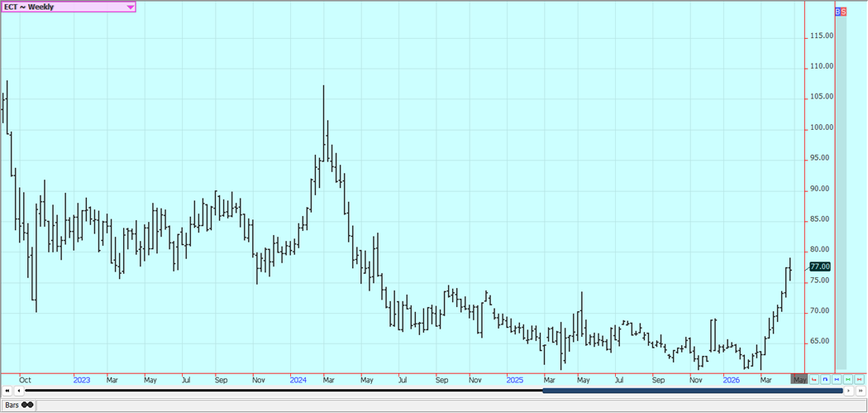
Task: Click the red S sell button
Action: (843, 12)
